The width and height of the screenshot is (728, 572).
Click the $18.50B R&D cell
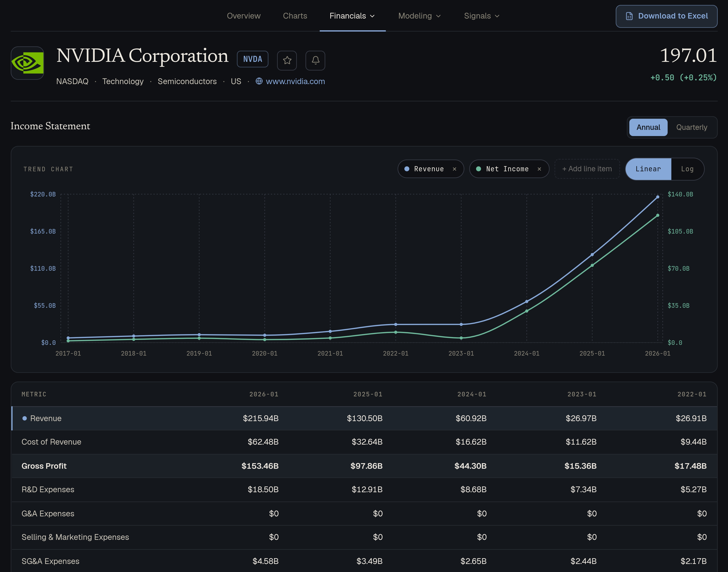point(263,489)
